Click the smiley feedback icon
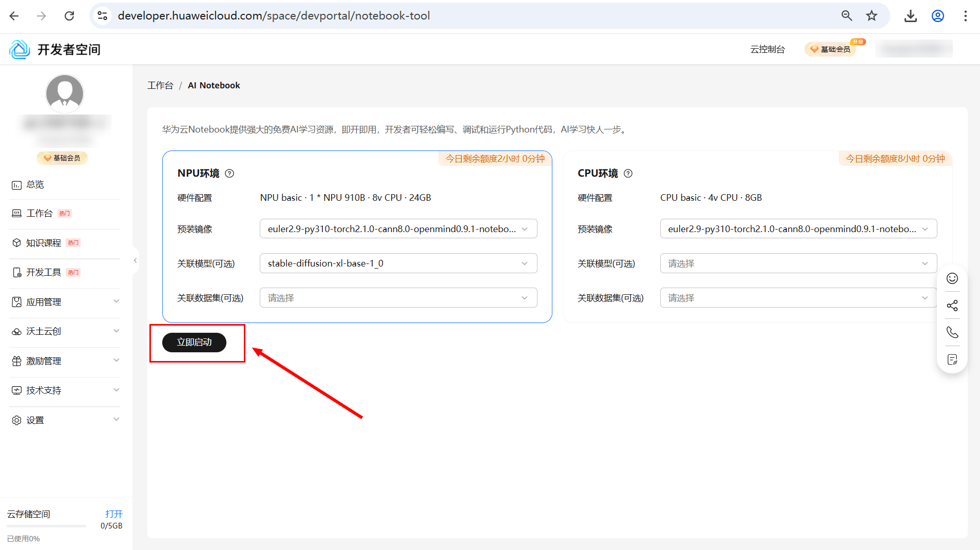Screen dimensions: 980x550 (x=952, y=278)
